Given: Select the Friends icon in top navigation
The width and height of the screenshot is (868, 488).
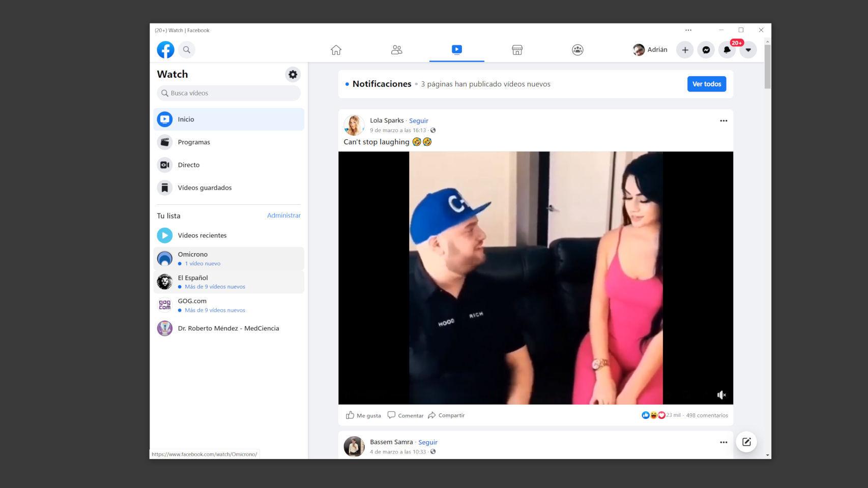Looking at the screenshot, I should click(x=396, y=50).
